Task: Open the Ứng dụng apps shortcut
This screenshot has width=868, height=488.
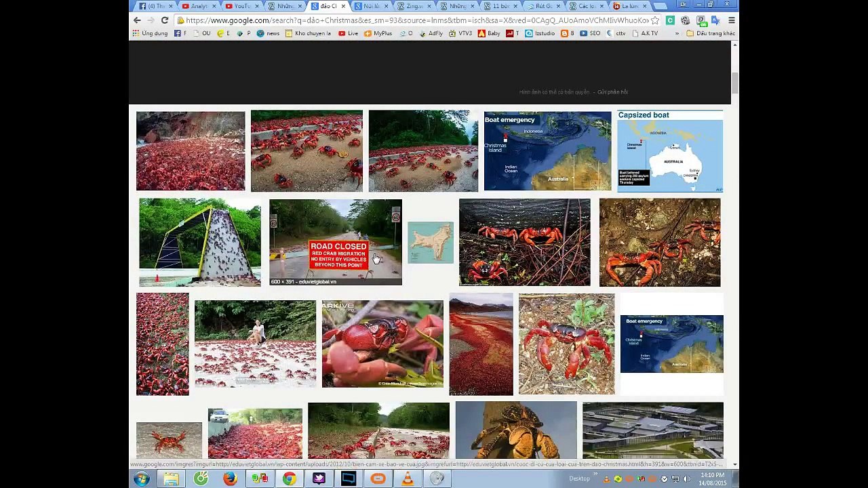Action: pos(150,33)
